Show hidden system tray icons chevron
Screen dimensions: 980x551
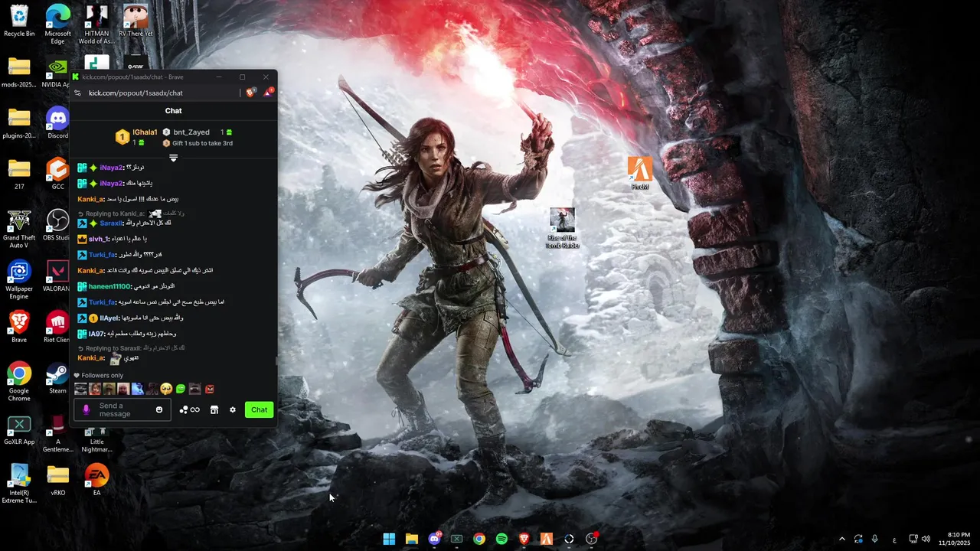pos(842,539)
